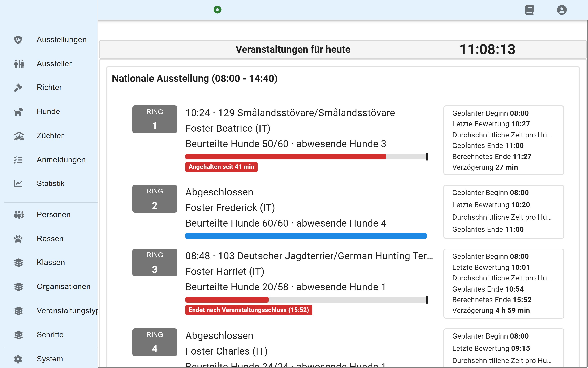Open Ring 1 badge
This screenshot has width=588, height=368.
tap(155, 119)
